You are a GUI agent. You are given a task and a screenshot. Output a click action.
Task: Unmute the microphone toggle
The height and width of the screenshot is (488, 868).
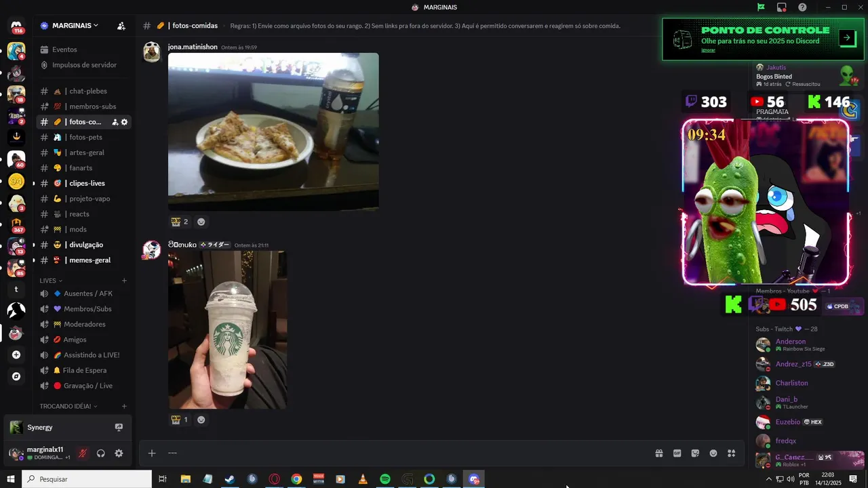coord(83,453)
